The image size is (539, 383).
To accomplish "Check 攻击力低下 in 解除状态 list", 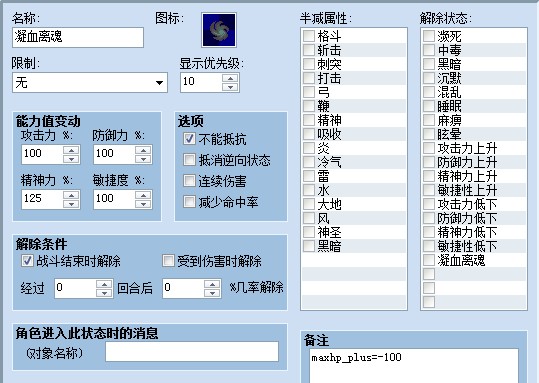I will point(429,204).
